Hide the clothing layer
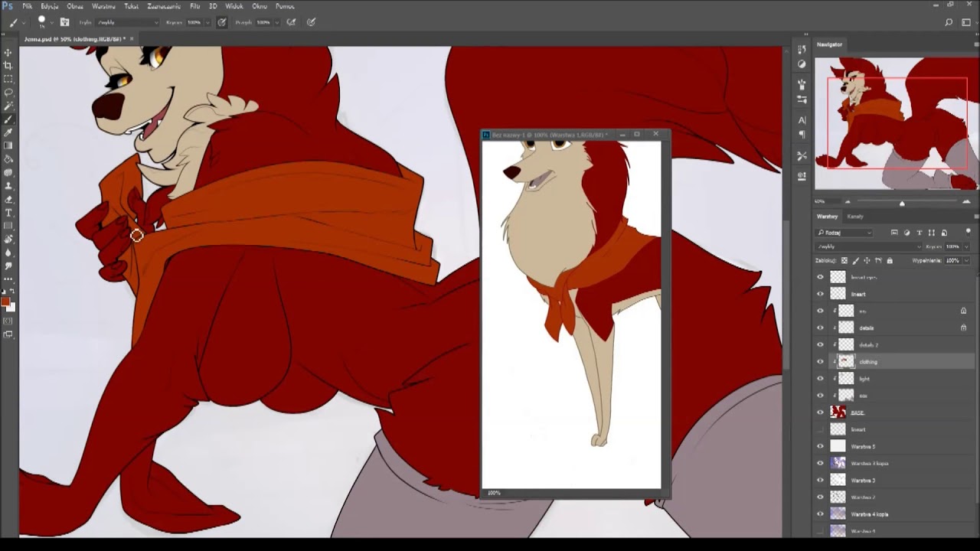980x551 pixels. click(820, 362)
